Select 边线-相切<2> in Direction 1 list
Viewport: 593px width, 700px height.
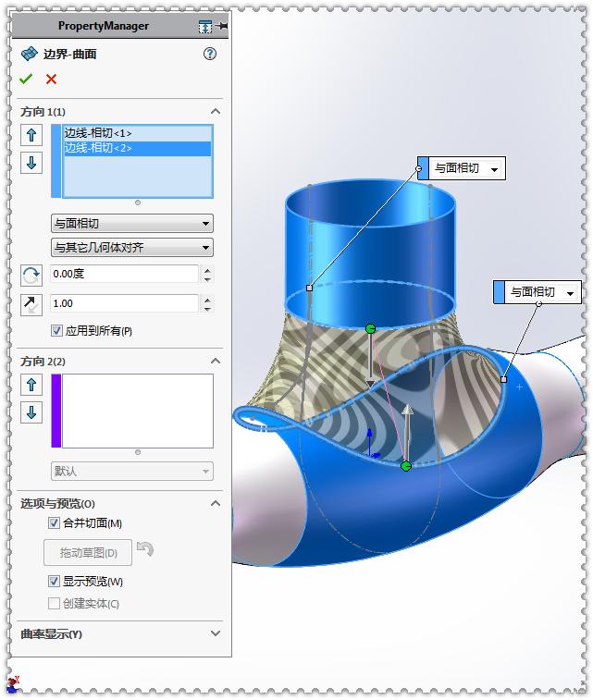pyautogui.click(x=137, y=148)
